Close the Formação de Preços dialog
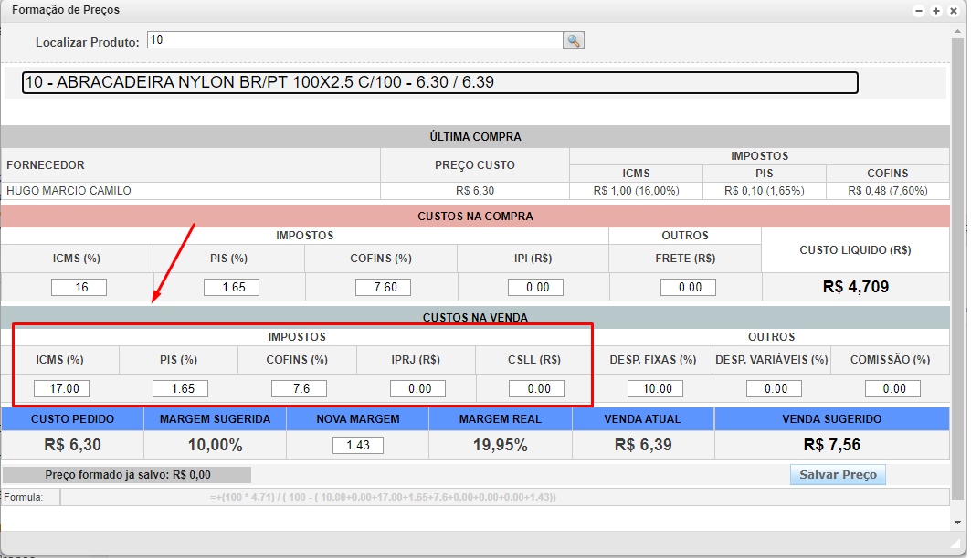 pyautogui.click(x=952, y=11)
